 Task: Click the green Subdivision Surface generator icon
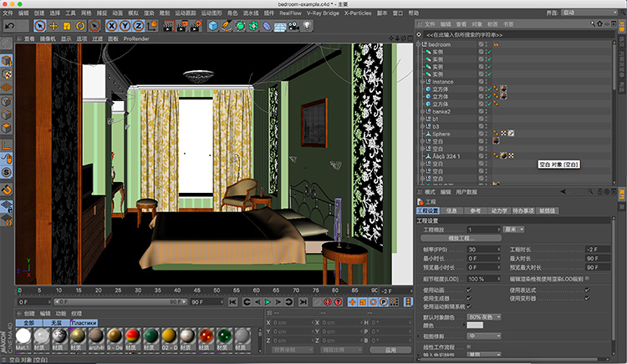click(x=240, y=27)
